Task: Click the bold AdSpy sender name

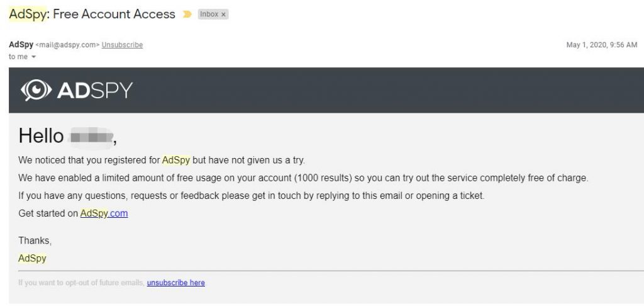Action: pos(21,45)
